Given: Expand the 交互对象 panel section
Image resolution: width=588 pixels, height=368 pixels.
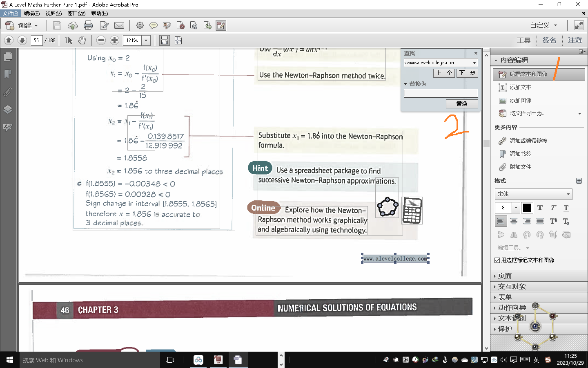Looking at the screenshot, I should (x=539, y=287).
